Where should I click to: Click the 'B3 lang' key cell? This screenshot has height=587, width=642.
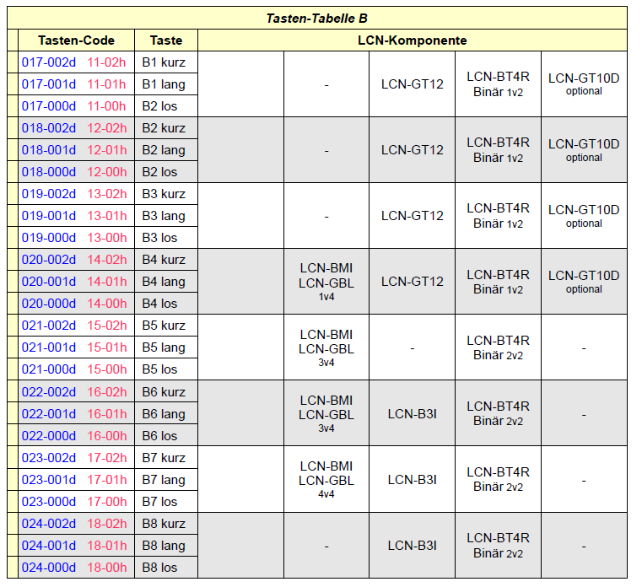(x=164, y=216)
